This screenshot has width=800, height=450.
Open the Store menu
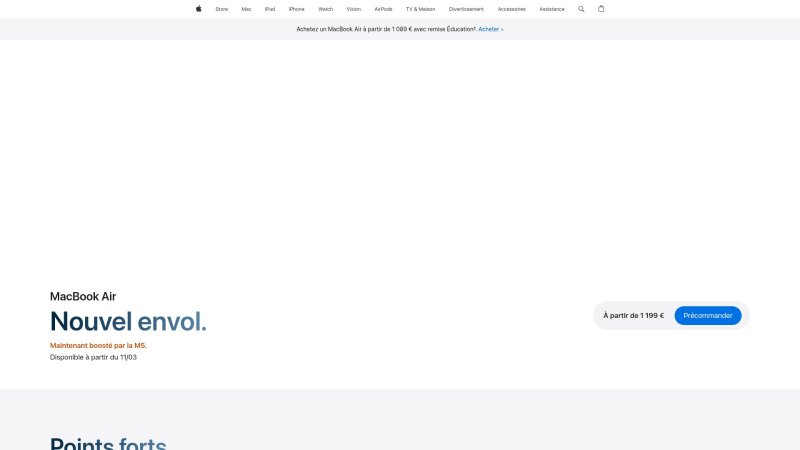point(221,9)
